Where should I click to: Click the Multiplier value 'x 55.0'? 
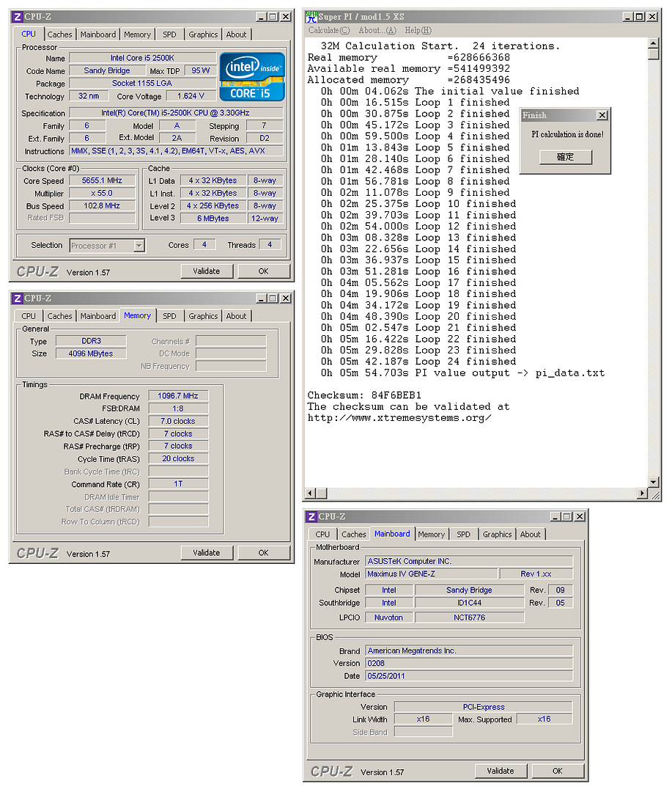(x=102, y=193)
